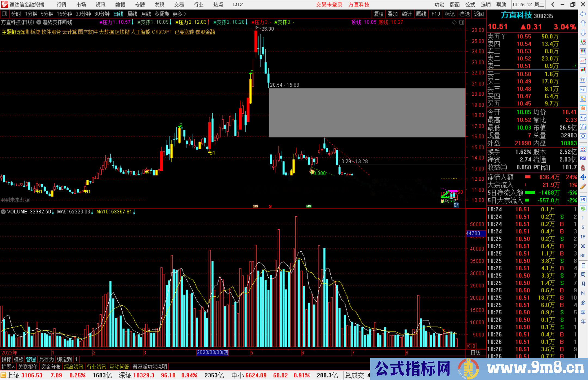The height and width of the screenshot is (380, 588).
Task: Toggle the circle icon before 趋势支撑画线
Action: coord(39,22)
